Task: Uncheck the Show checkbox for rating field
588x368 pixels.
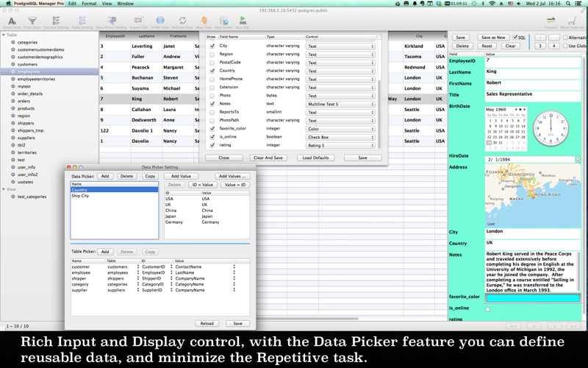Action: (212, 145)
